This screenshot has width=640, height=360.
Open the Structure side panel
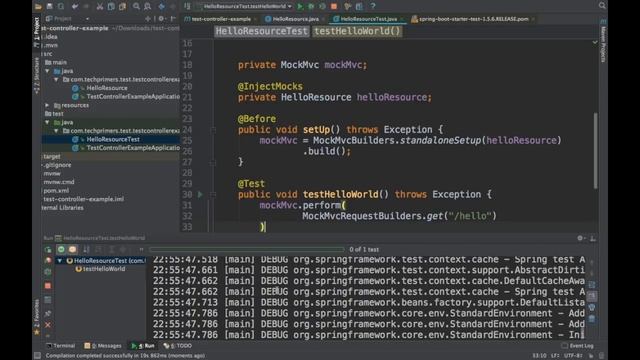pos(37,76)
